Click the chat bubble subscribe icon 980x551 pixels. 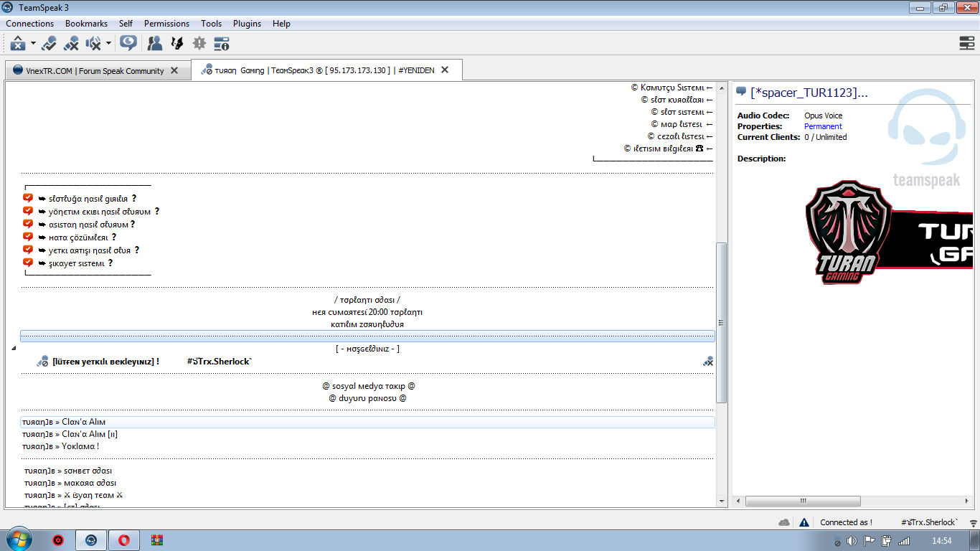(128, 43)
